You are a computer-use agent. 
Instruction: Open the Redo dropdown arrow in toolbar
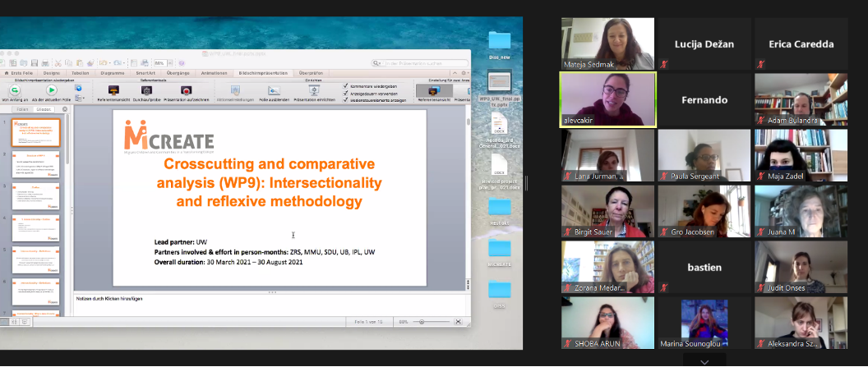(x=123, y=63)
